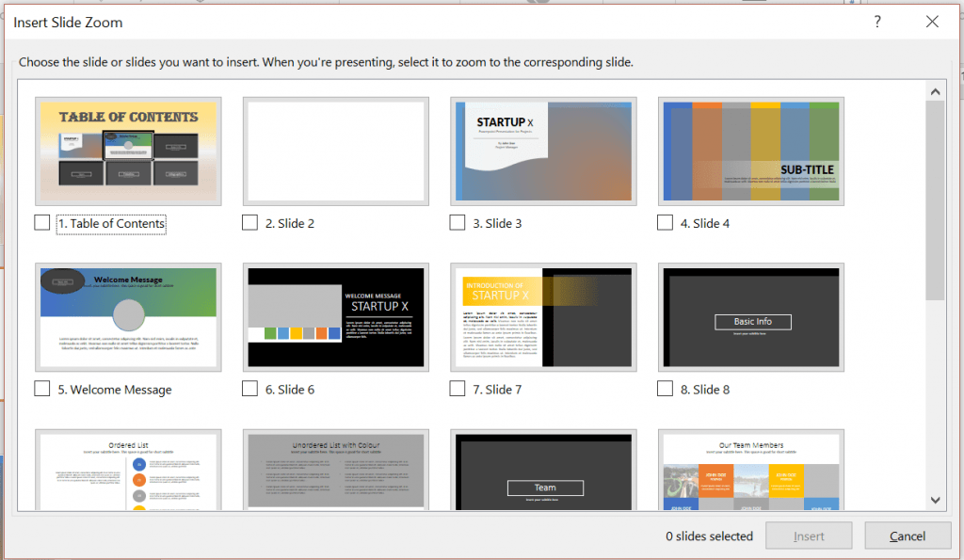Click the Insert button
Screen dimensions: 964x560
coord(809,536)
